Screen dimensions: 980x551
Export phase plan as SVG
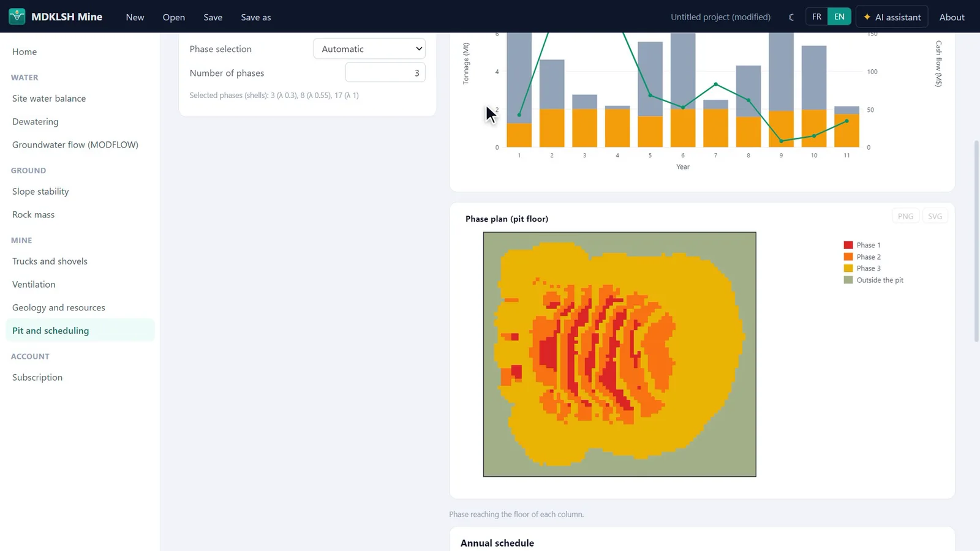coord(935,216)
